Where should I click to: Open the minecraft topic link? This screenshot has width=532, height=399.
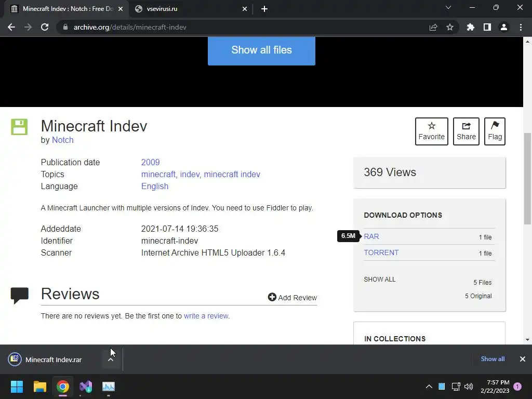(x=158, y=174)
